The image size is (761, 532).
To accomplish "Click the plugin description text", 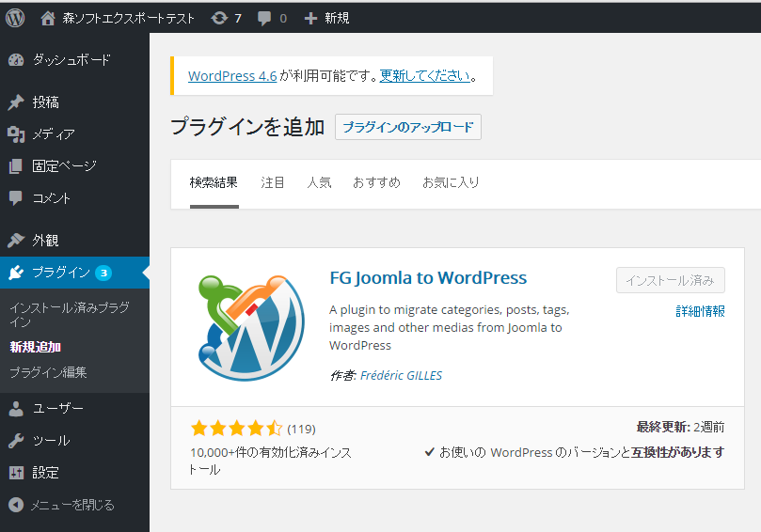I will coord(450,327).
